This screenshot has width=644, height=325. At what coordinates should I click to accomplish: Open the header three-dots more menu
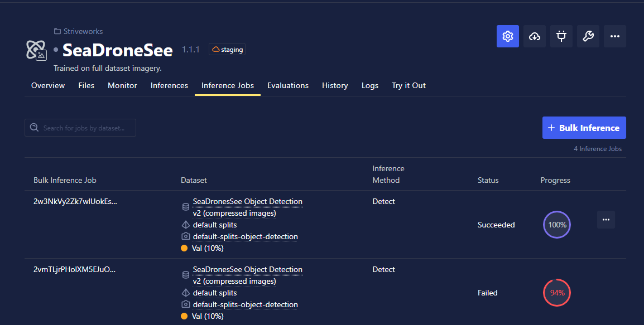tap(615, 36)
